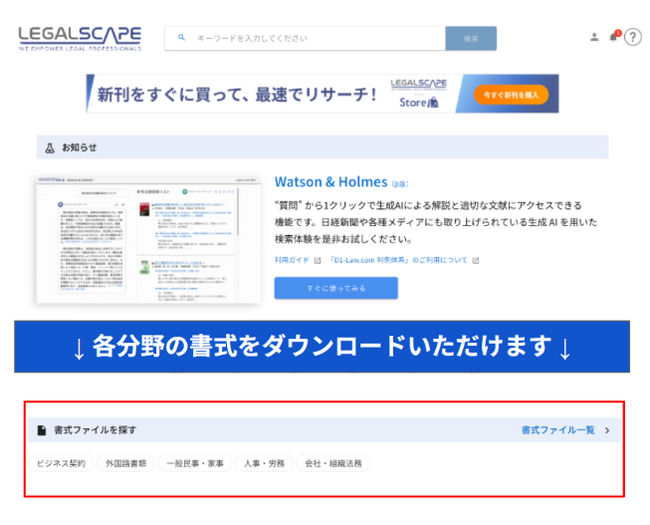
Task: Click the flask icon beside お知らせ
Action: pos(50,148)
